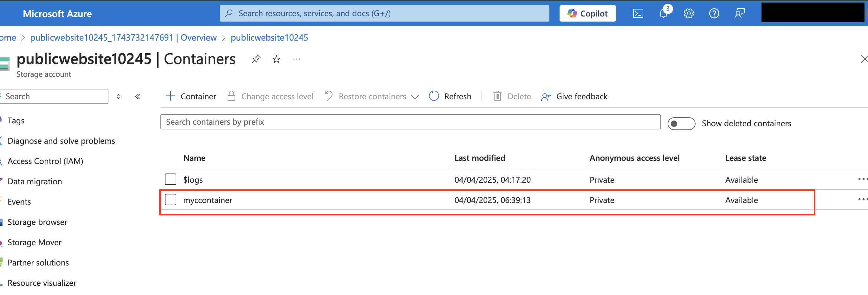Viewport: 868px width, 295px height.
Task: Open Access Control (IAM)
Action: point(45,161)
